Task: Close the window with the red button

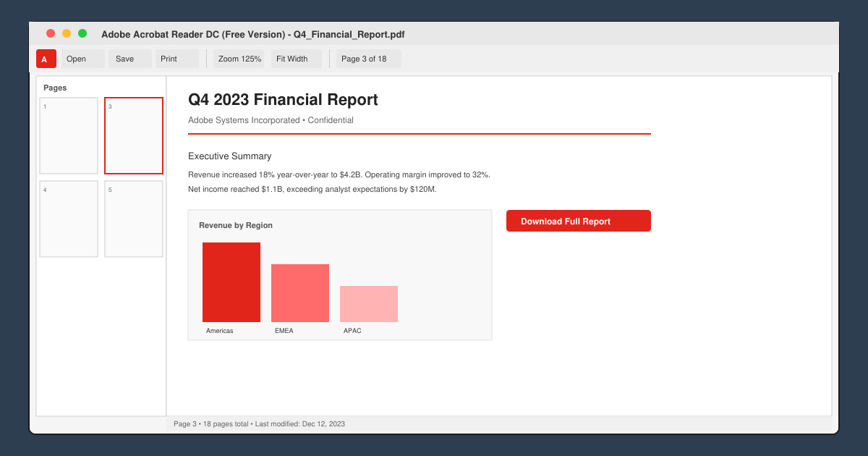Action: point(51,33)
